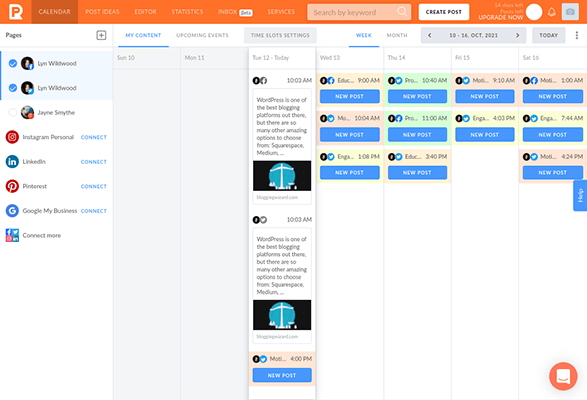The image size is (587, 400).
Task: Open first WordPress post image thumbnail
Action: tap(282, 176)
